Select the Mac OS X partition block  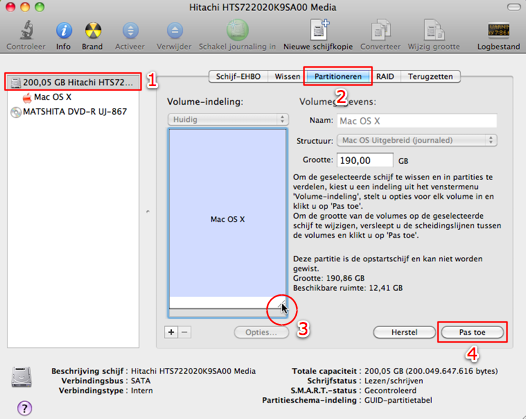pos(228,213)
